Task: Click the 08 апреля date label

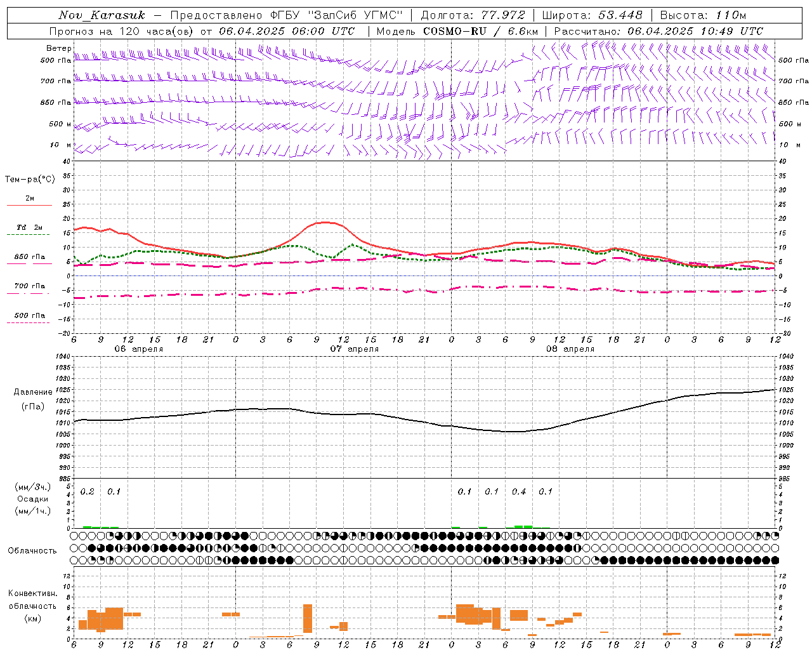Action: coord(570,349)
